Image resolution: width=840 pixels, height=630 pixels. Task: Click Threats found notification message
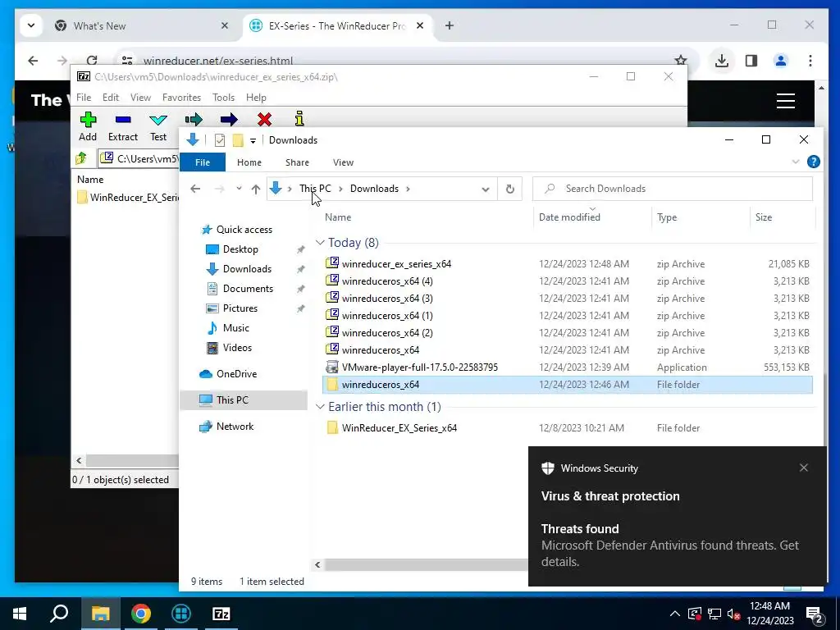[669, 546]
